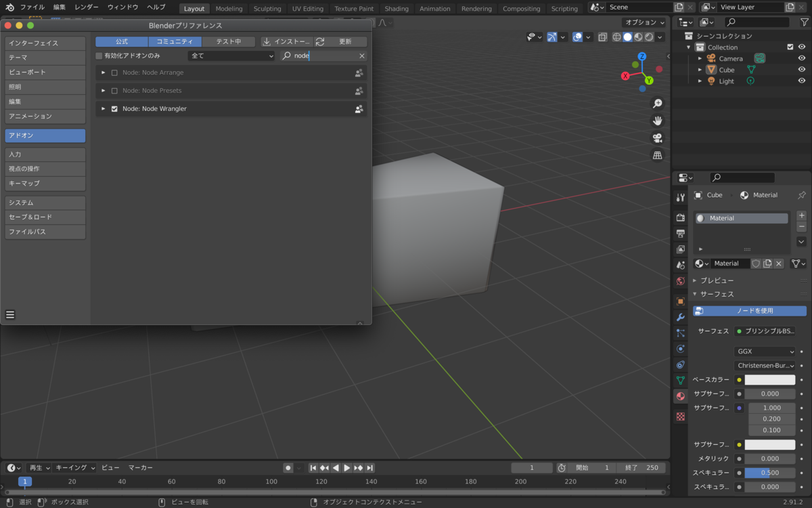Enable the Node: Node Presets addon checkbox
Viewport: 812px width, 508px height.
click(x=114, y=91)
